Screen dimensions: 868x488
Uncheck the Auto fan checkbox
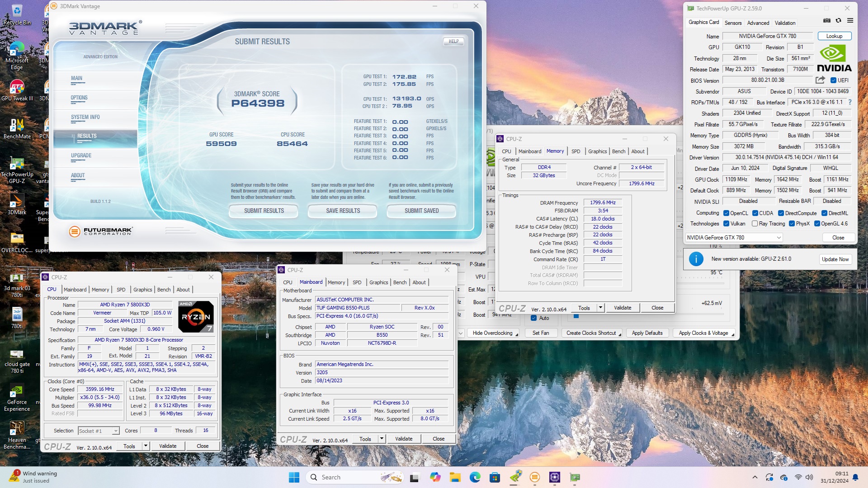(x=533, y=318)
